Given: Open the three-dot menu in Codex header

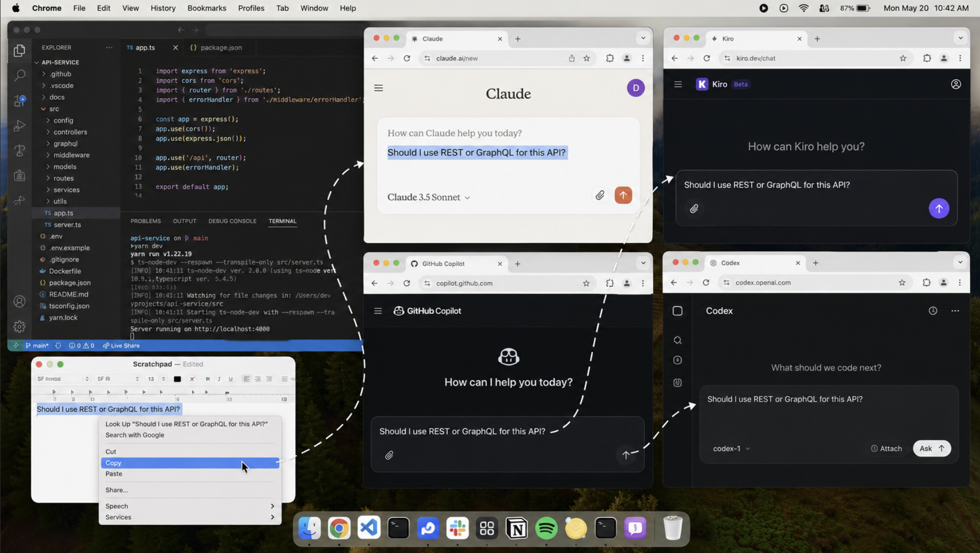Looking at the screenshot, I should (x=955, y=311).
